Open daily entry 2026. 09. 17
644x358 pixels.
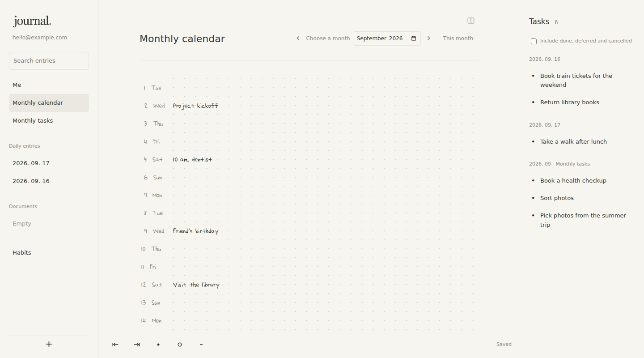49,163
